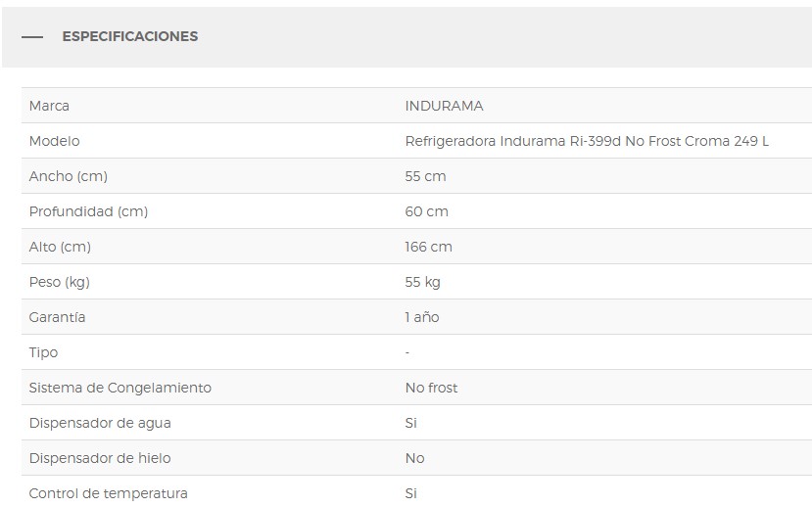The height and width of the screenshot is (507, 812).
Task: Select the Alto (cm) label
Action: point(60,247)
